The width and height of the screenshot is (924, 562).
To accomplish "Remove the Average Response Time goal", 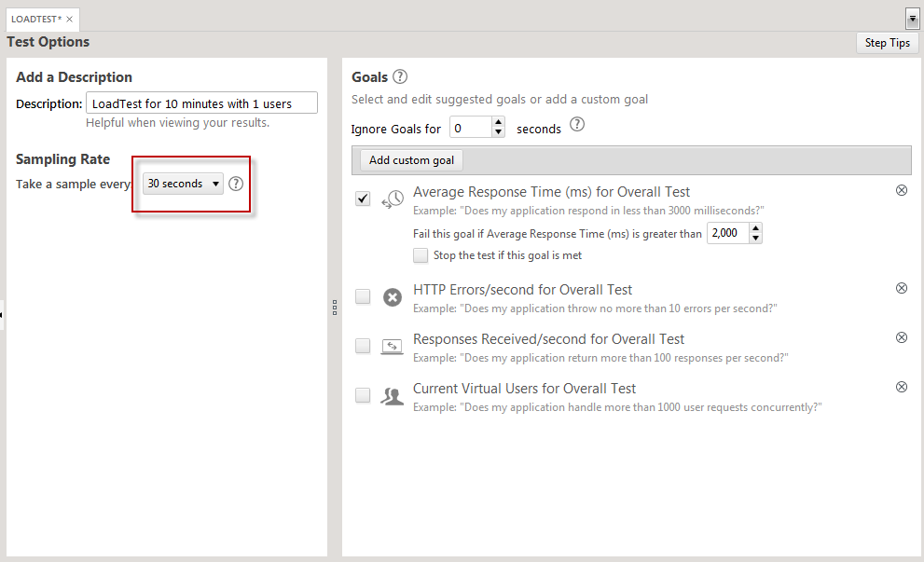I will 901,190.
